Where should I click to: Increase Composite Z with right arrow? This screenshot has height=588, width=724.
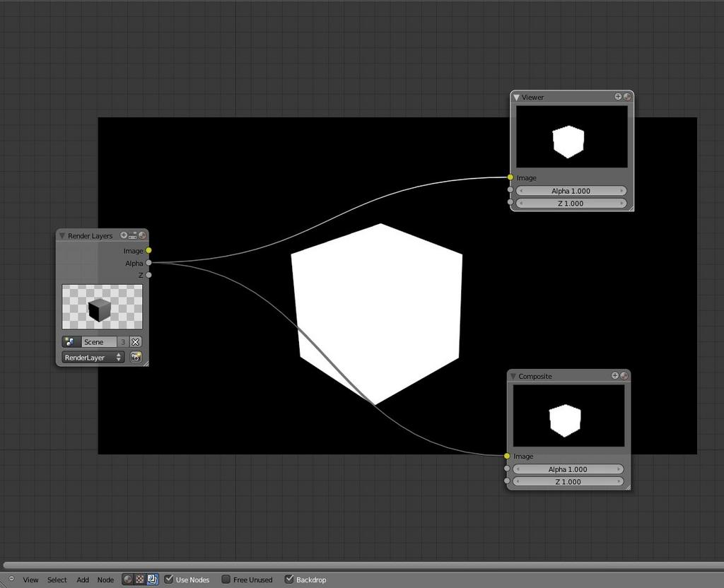point(619,481)
